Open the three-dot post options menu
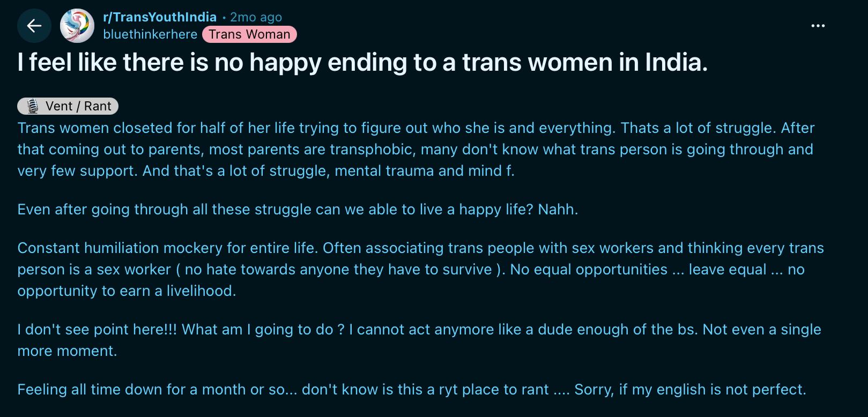 pyautogui.click(x=818, y=26)
